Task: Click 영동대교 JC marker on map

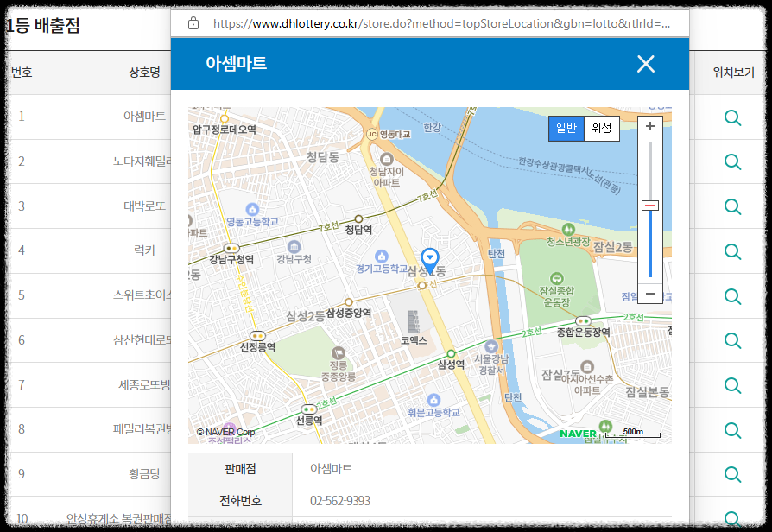Action: point(371,134)
